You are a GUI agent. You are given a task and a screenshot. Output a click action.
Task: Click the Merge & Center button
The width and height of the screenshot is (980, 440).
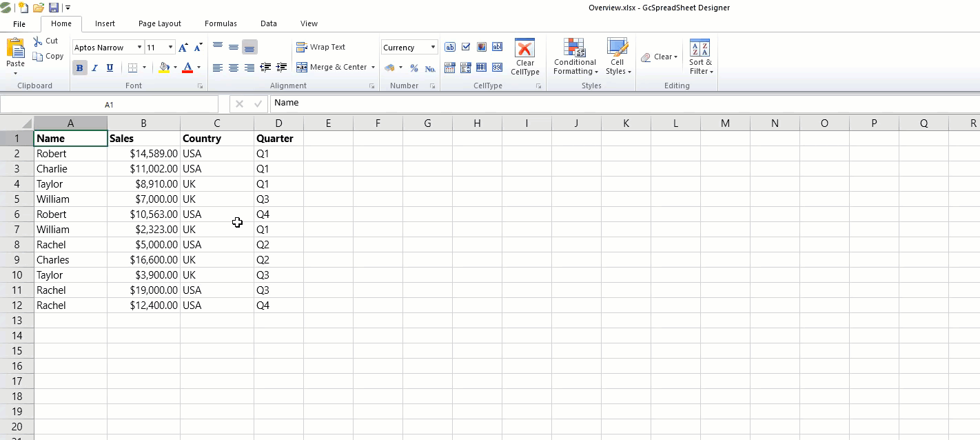pos(336,67)
